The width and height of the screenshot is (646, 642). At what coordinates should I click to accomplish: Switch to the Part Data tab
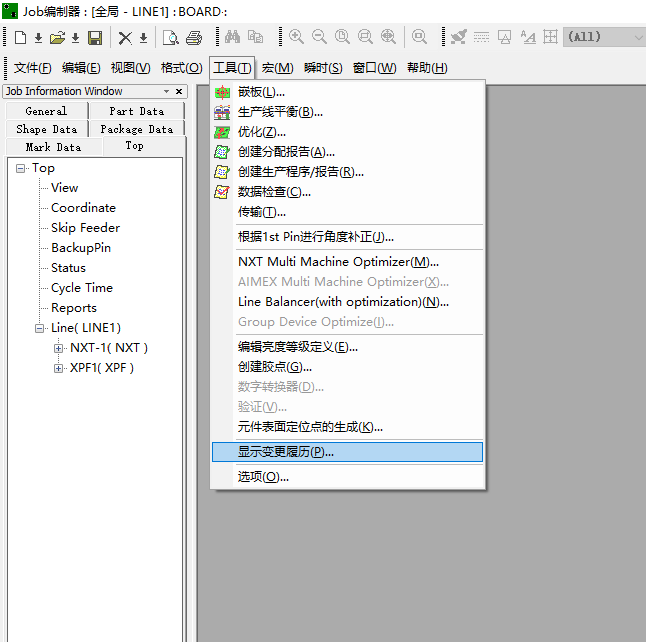137,111
